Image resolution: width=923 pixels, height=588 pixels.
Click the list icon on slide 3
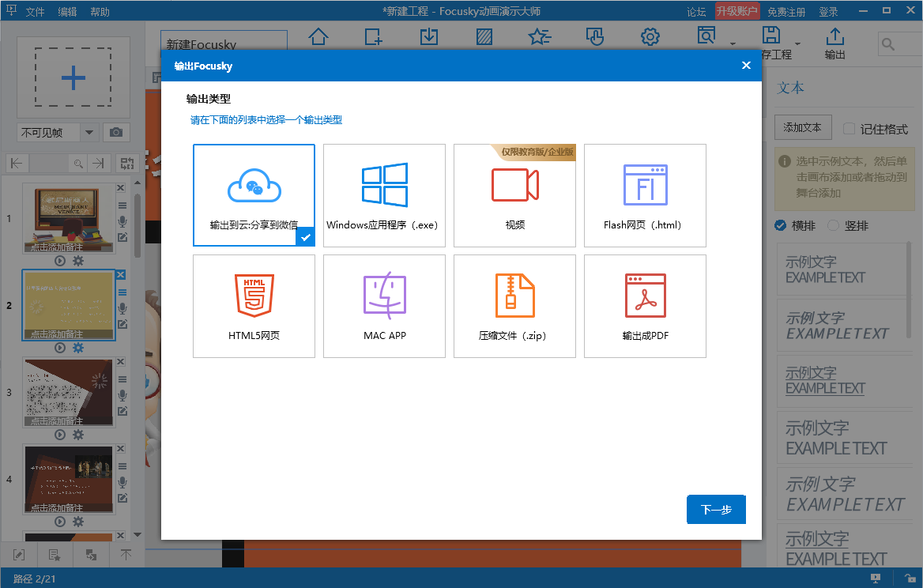[x=122, y=379]
